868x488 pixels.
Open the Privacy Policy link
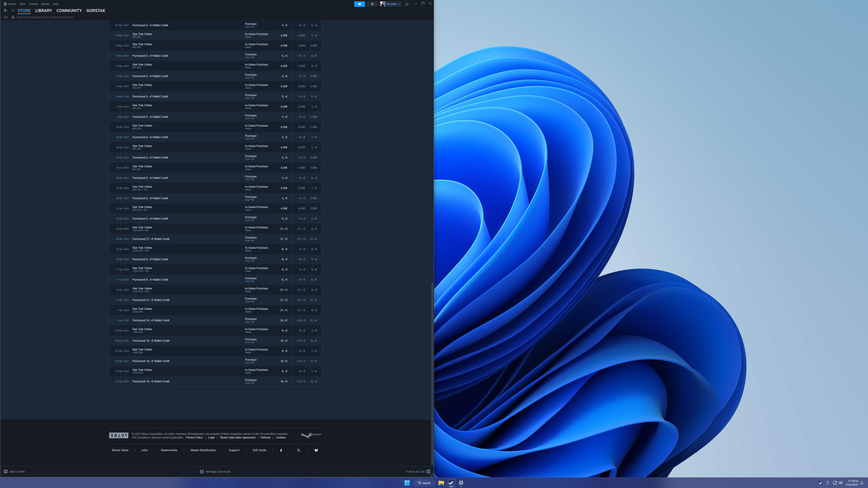point(194,437)
